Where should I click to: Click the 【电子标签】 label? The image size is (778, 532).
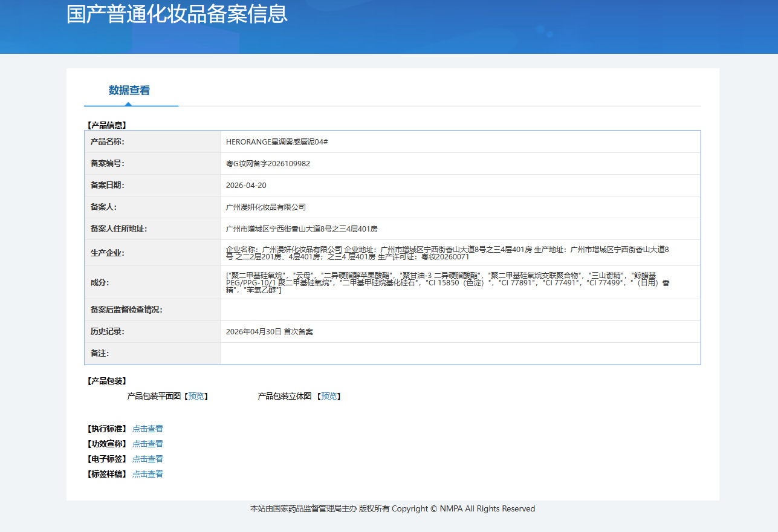point(107,459)
